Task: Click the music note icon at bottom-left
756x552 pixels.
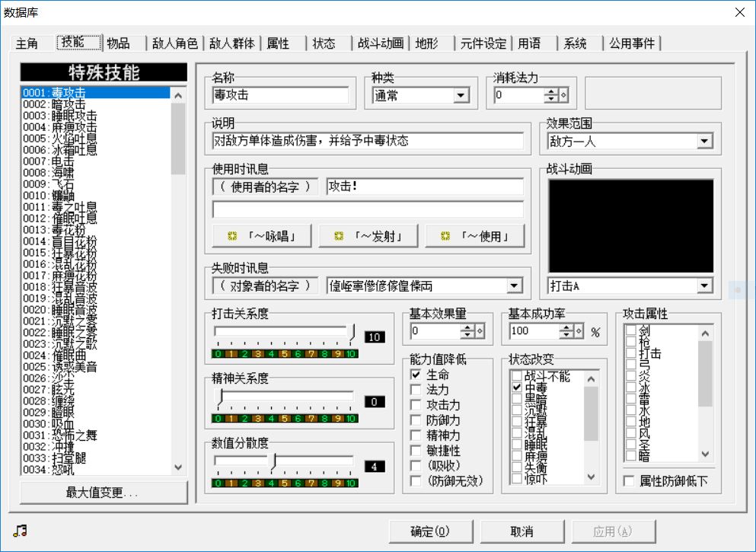Action: [20, 531]
